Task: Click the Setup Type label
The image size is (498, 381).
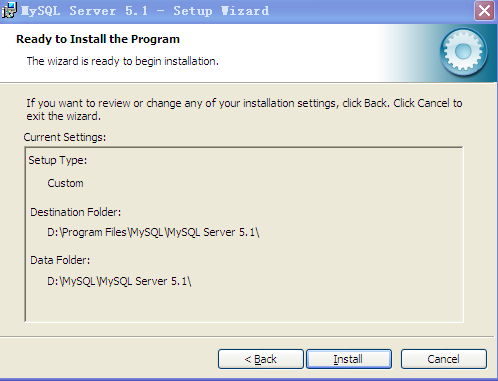Action: (x=58, y=160)
